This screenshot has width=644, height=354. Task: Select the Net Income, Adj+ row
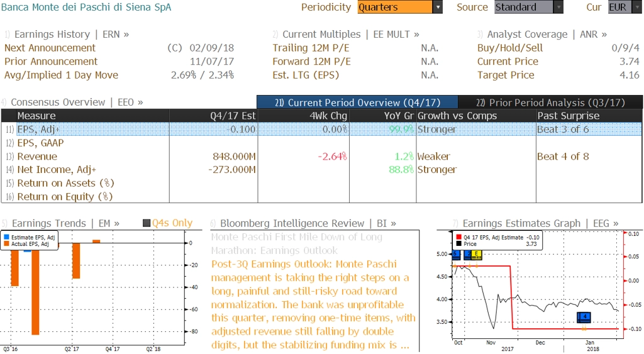321,170
